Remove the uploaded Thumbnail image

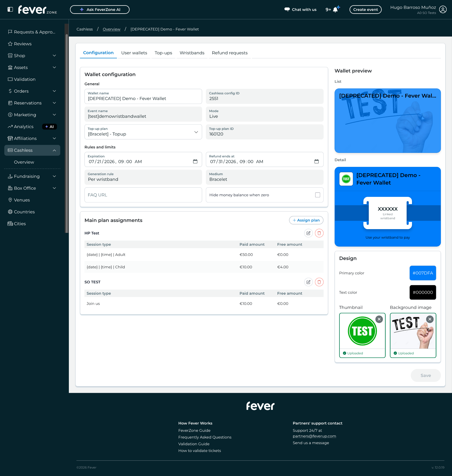(x=379, y=319)
